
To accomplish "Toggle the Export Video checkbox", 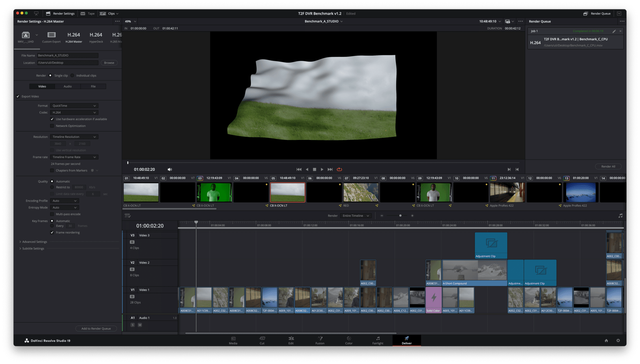I will 18,96.
